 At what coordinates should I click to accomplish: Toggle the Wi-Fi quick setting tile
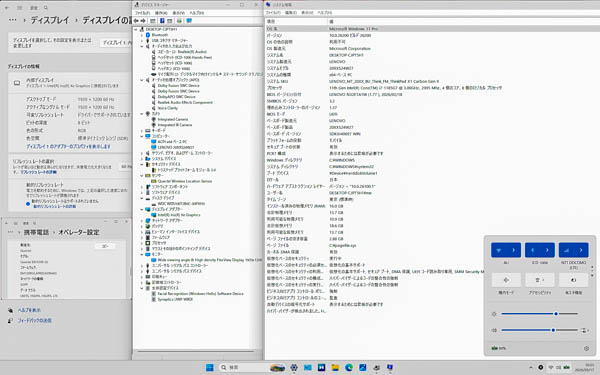tap(499, 250)
